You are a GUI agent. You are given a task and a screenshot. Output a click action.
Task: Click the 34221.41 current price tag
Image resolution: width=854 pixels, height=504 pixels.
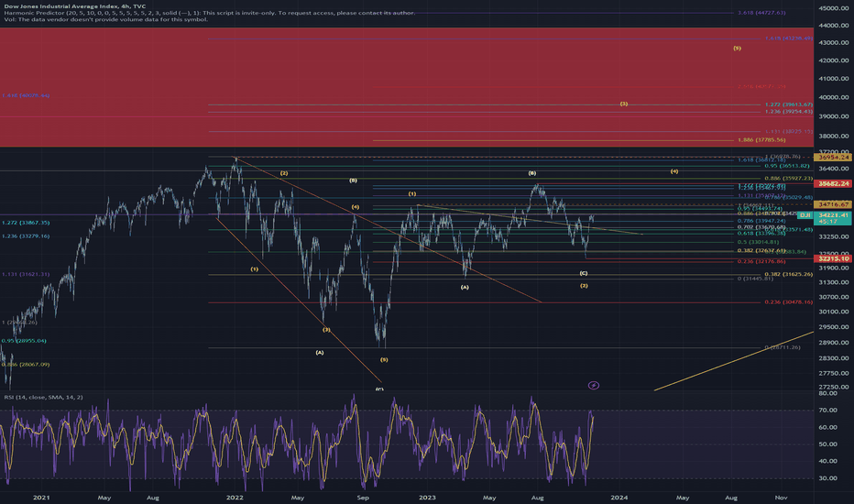[x=833, y=215]
